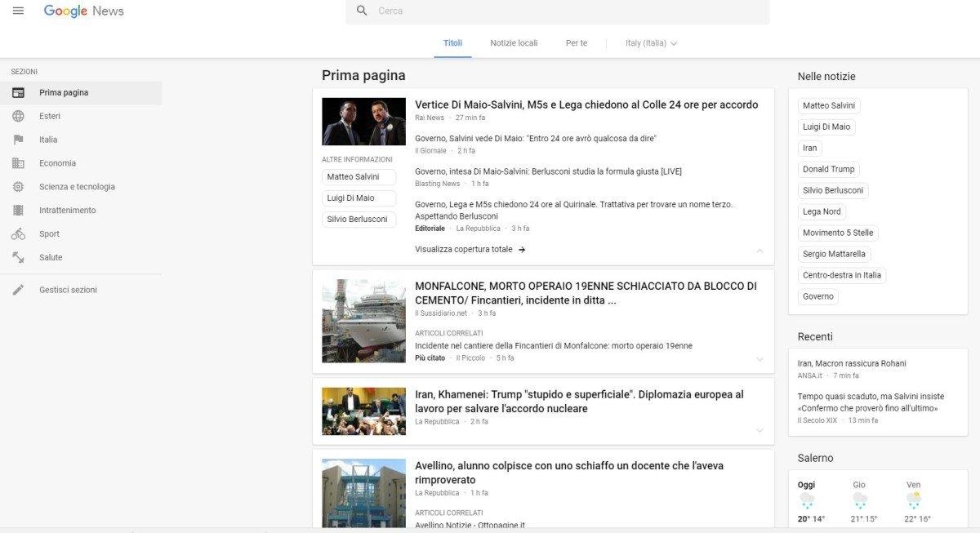Screen dimensions: 980x533
Task: Click the Donald Trump topic chip
Action: click(x=828, y=169)
